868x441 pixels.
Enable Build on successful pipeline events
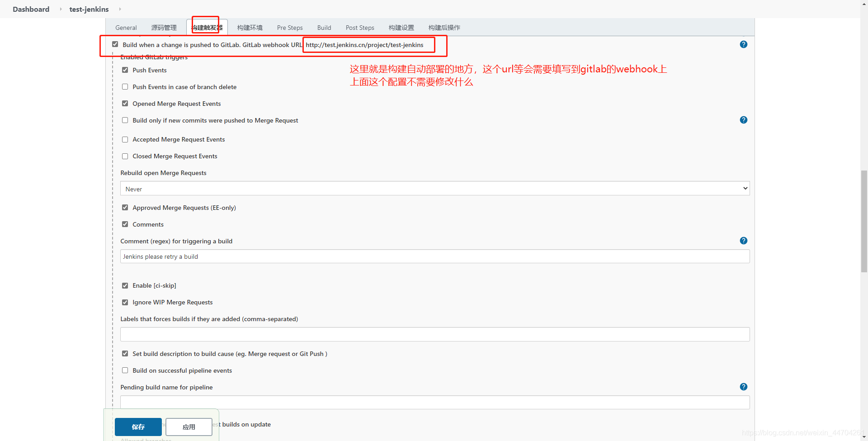click(125, 370)
